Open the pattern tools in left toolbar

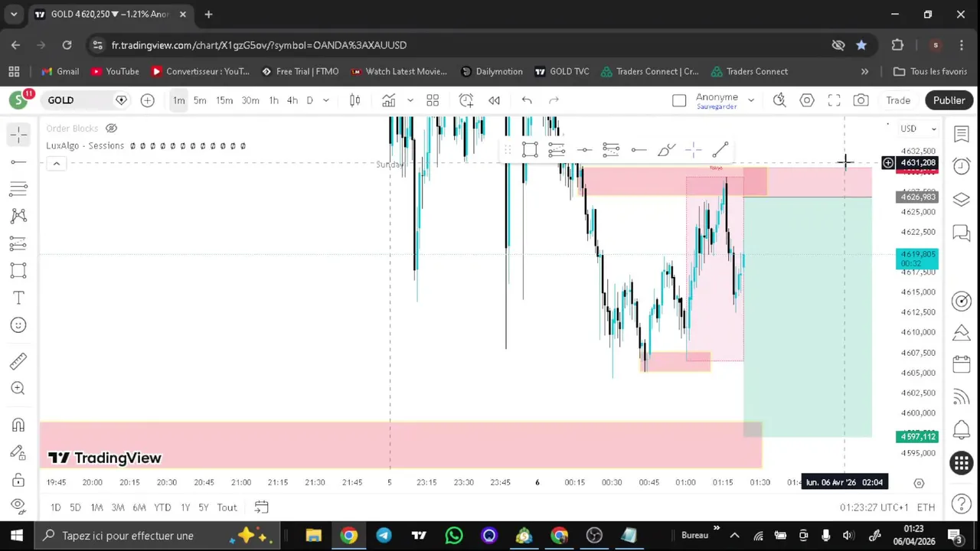[x=18, y=216]
